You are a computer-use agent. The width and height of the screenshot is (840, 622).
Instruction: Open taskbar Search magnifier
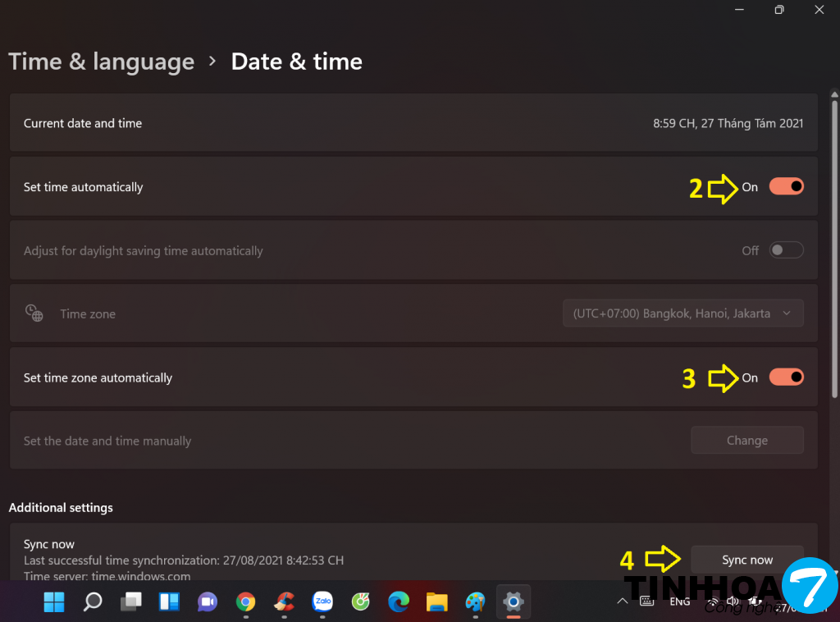pos(93,602)
